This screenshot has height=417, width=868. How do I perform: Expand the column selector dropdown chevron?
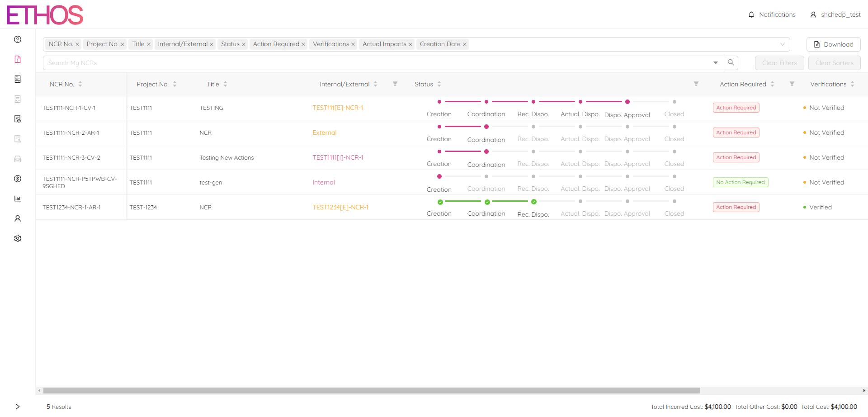coord(783,44)
